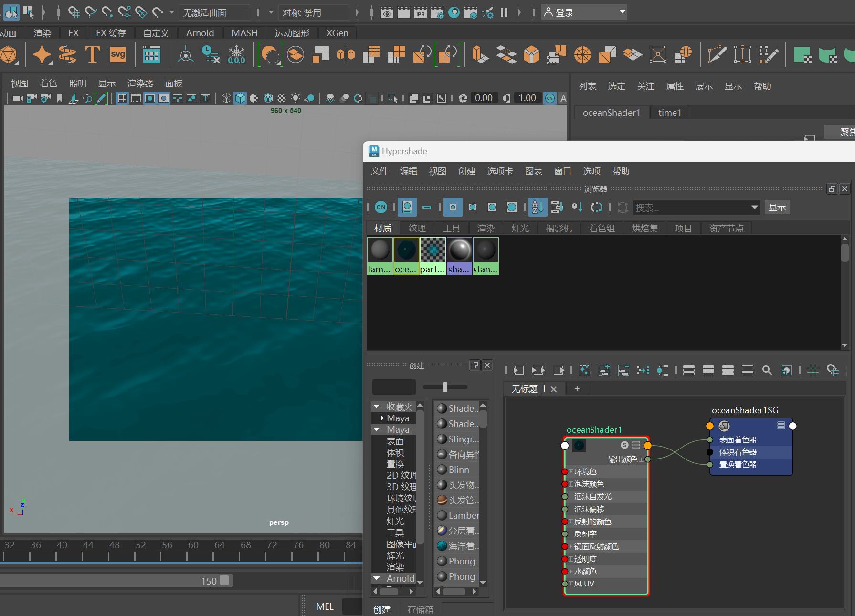Click the oceanShader1 material swatch in browser
Image resolution: width=855 pixels, height=616 pixels.
406,256
